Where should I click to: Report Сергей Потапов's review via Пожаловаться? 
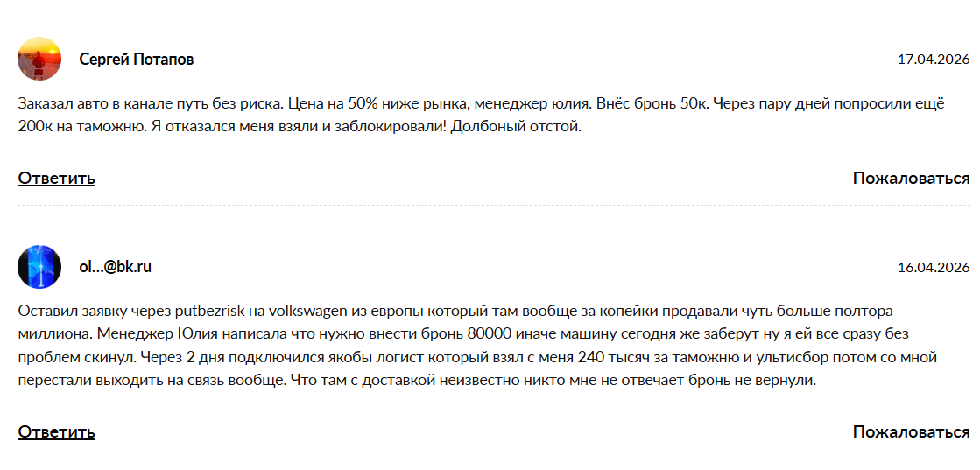point(911,179)
